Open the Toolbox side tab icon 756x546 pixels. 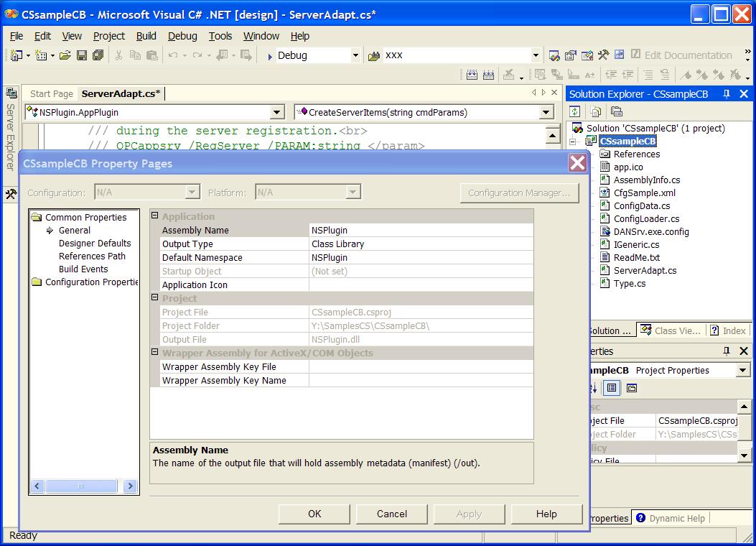(x=11, y=195)
